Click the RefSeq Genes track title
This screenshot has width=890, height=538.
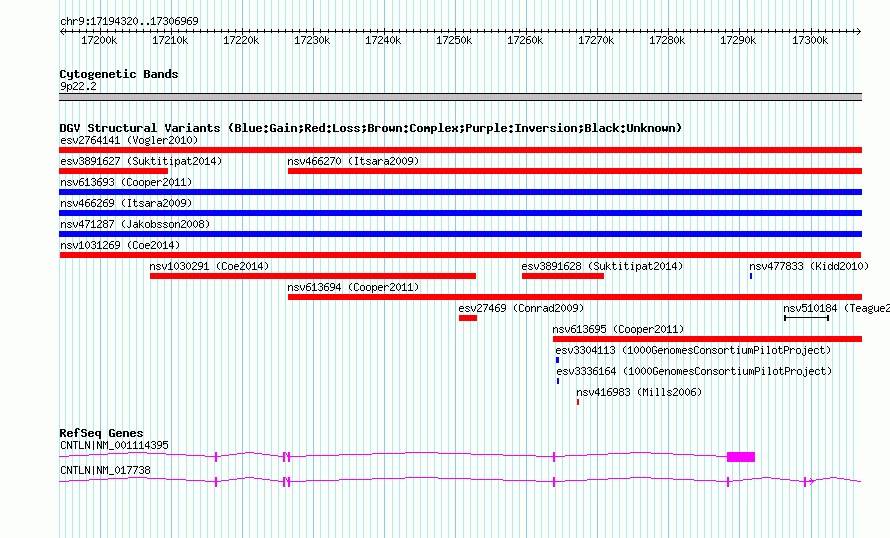101,433
